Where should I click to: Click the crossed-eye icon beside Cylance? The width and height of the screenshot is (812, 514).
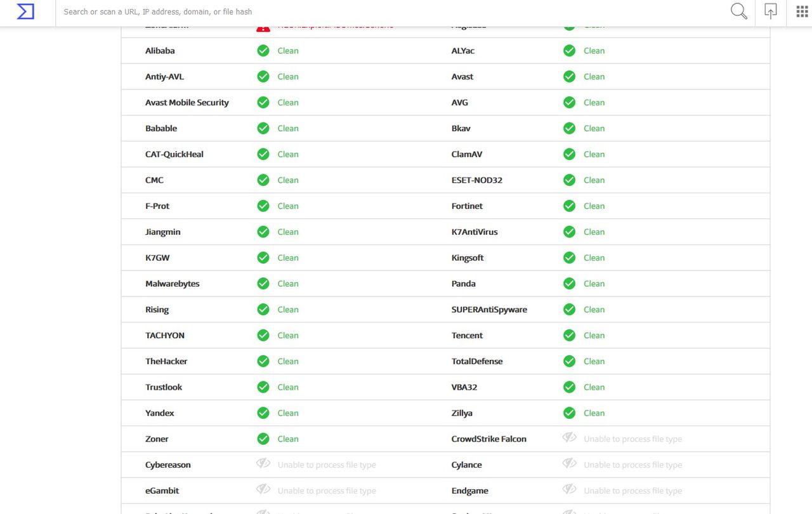tap(570, 464)
